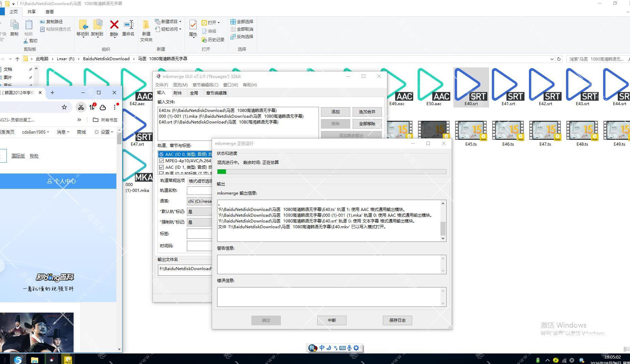Open the New item (新建项目) dropdown
630x364 pixels.
[168, 21]
